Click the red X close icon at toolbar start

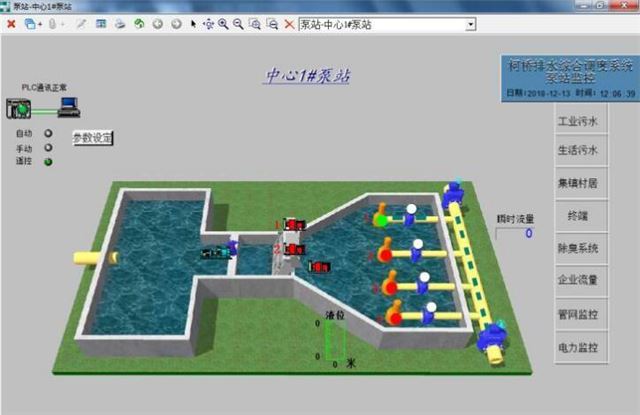(x=11, y=24)
